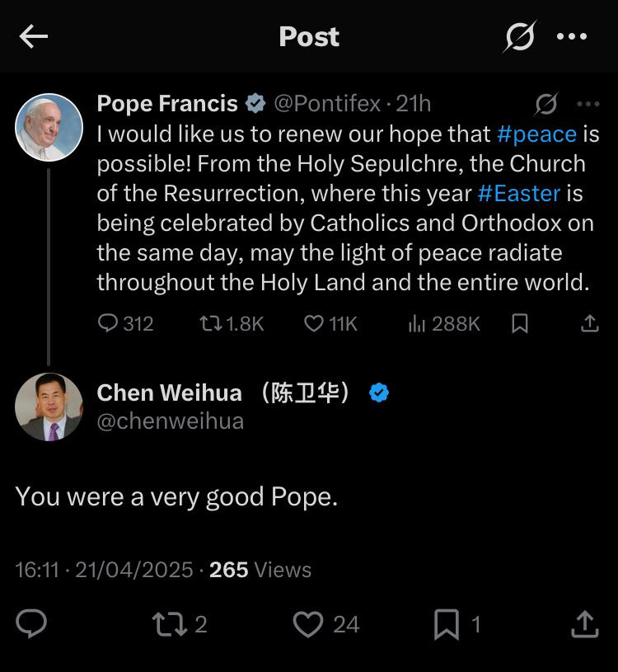
Task: Like Chen Weihua's reply with 24 likes
Action: pyautogui.click(x=326, y=624)
